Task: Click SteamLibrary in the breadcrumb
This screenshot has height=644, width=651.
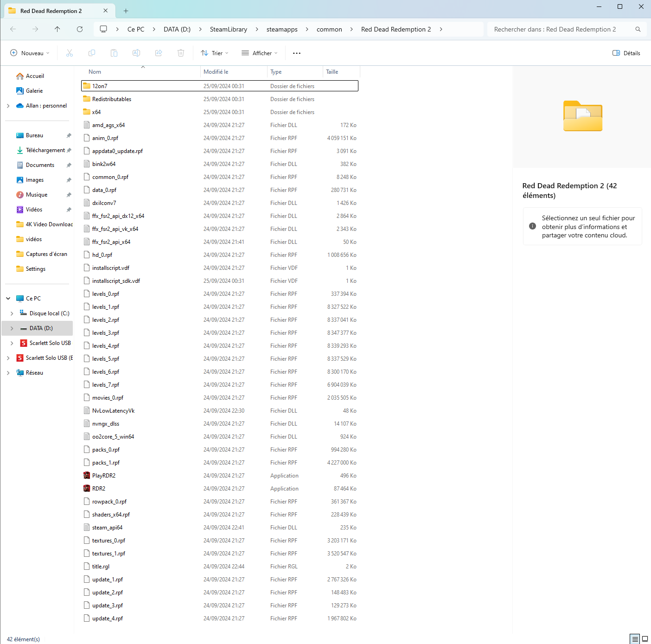Action: pos(229,29)
